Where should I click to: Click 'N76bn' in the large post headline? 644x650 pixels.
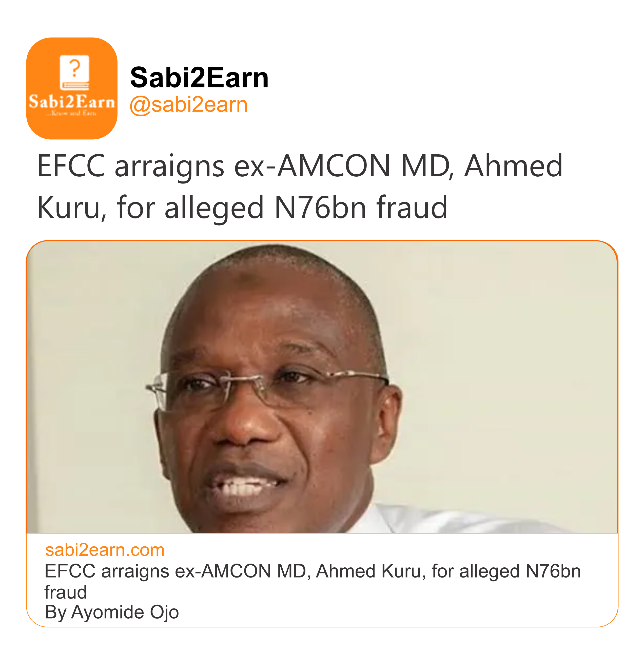pos(320,208)
